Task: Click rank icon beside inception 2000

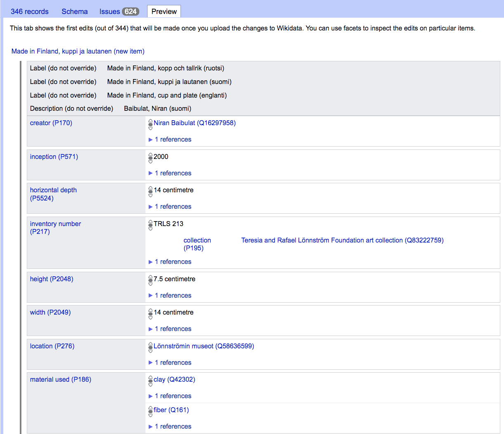Action: tap(150, 159)
